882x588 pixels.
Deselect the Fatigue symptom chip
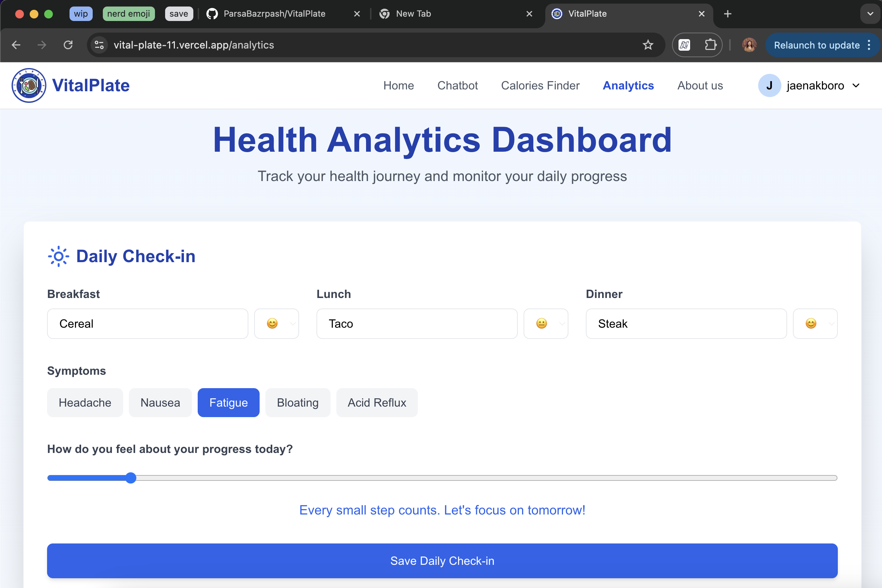click(228, 402)
